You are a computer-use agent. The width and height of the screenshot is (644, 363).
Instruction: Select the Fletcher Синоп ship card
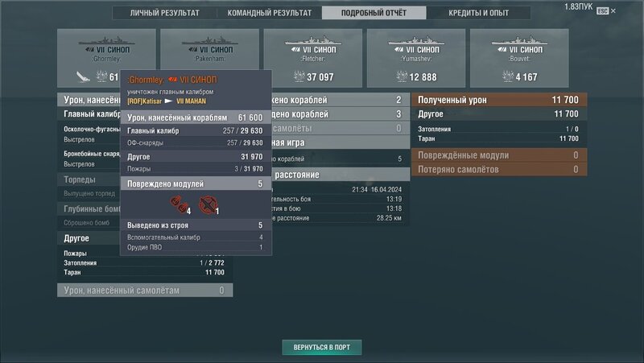click(313, 58)
